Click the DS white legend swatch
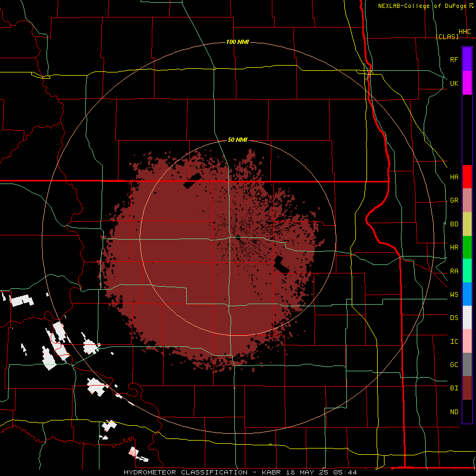Screen dimensions: 476x476 467,317
